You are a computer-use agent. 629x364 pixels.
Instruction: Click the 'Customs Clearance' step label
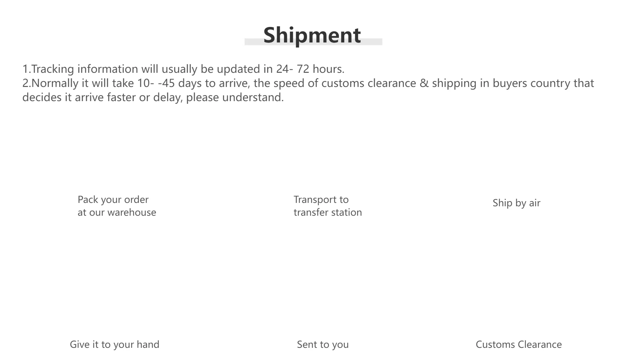pos(519,344)
